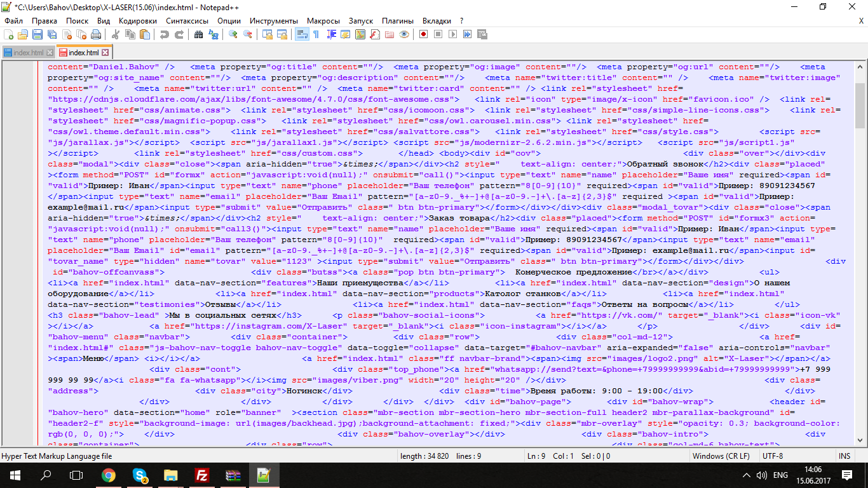Save the current file via toolbar
The width and height of the screenshot is (868, 488).
click(37, 34)
